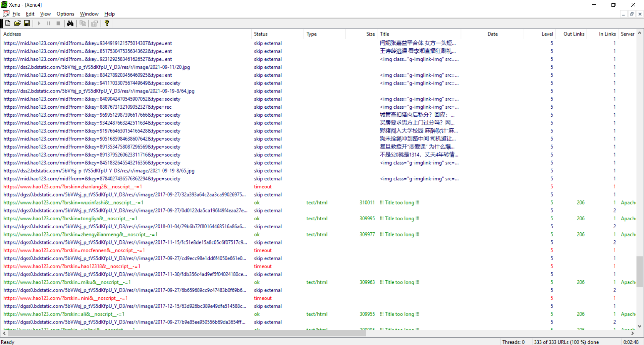Click the Properties toolbar icon

coord(95,23)
